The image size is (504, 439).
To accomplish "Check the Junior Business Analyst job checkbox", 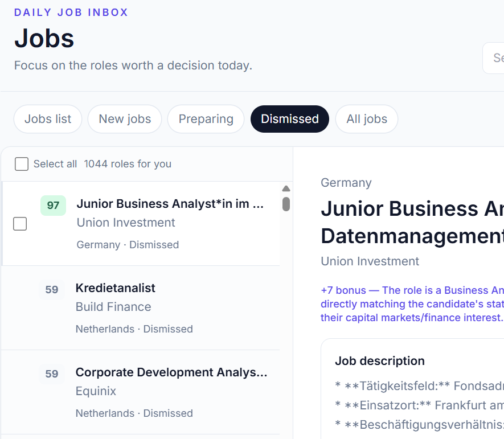I will pyautogui.click(x=20, y=224).
